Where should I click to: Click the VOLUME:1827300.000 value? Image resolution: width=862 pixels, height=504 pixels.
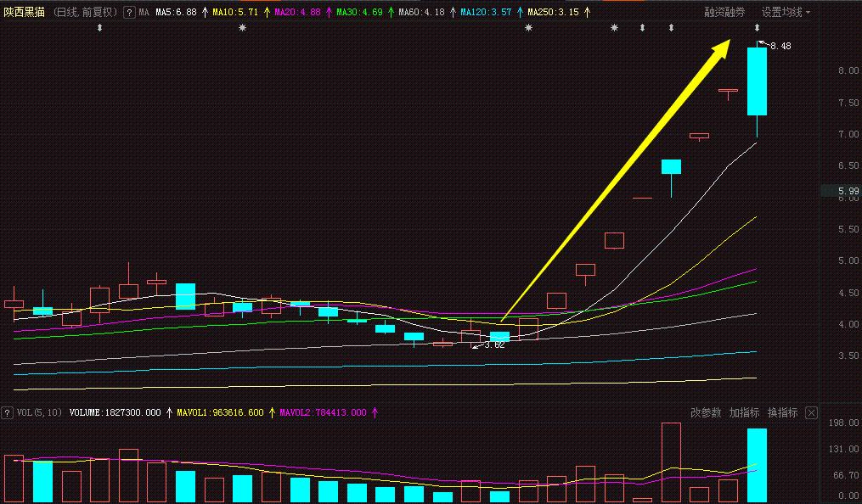(x=115, y=413)
